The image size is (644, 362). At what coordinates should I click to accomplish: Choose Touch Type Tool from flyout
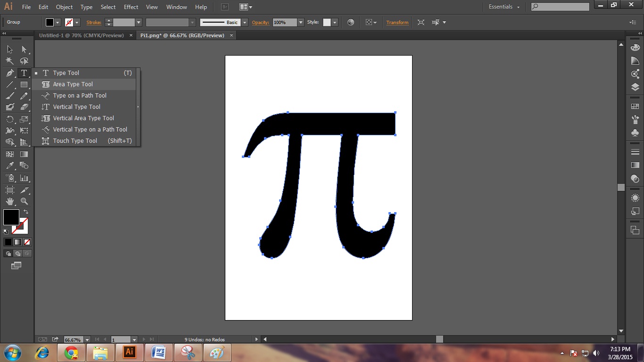[x=84, y=141]
